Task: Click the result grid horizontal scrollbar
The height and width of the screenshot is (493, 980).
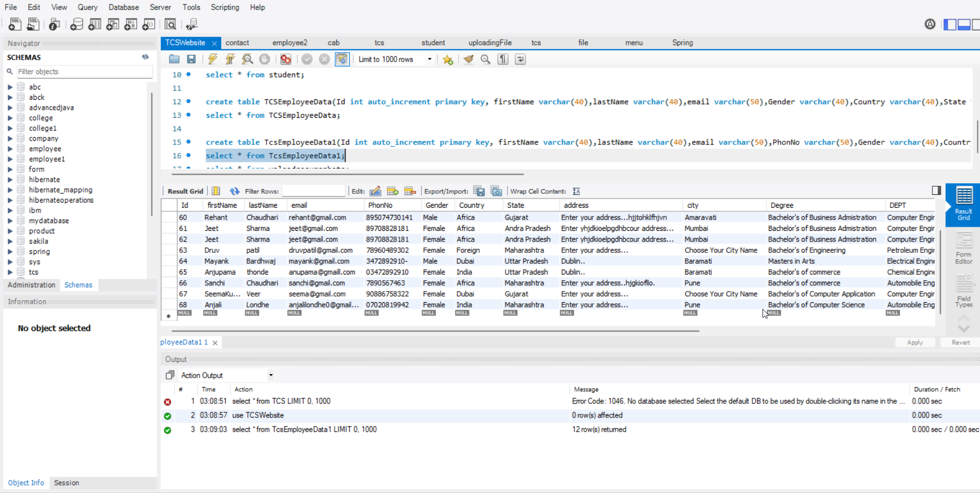Action: coord(435,331)
